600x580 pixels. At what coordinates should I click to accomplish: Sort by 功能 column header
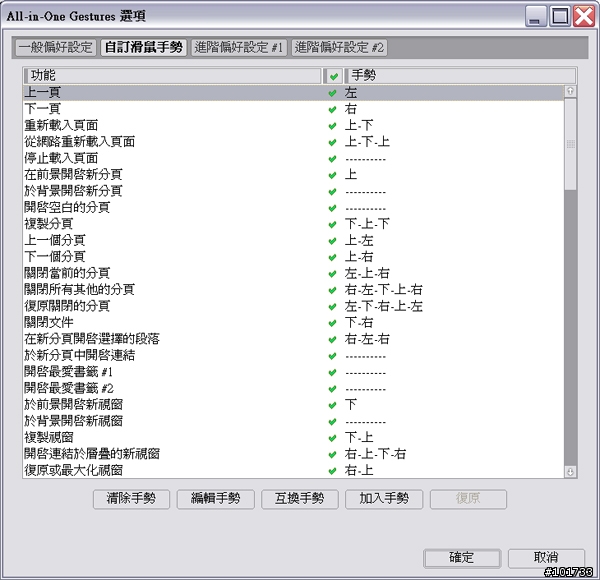coord(172,75)
